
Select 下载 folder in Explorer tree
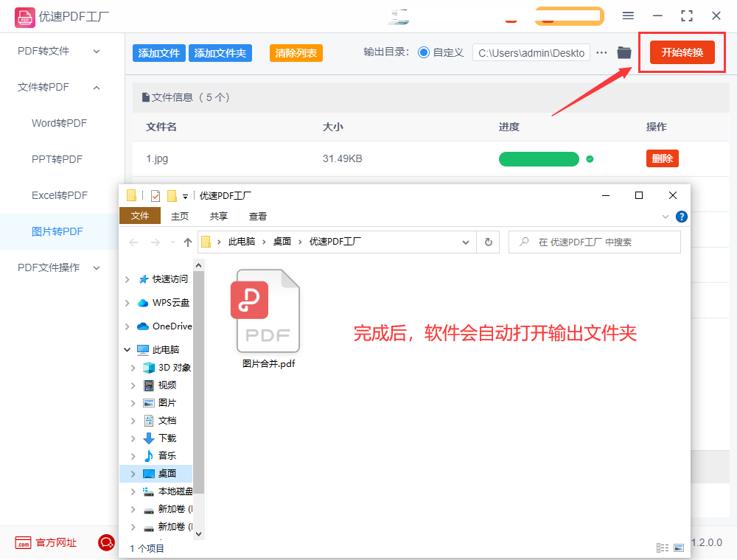point(160,438)
